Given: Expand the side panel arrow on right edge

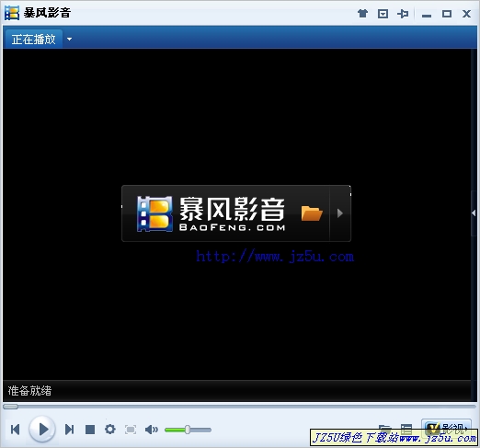Looking at the screenshot, I should click(474, 213).
